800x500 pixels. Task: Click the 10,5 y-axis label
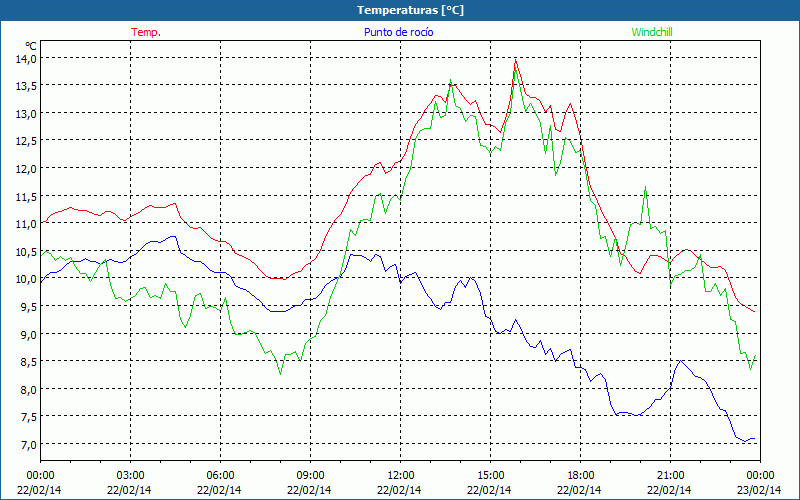[26, 251]
